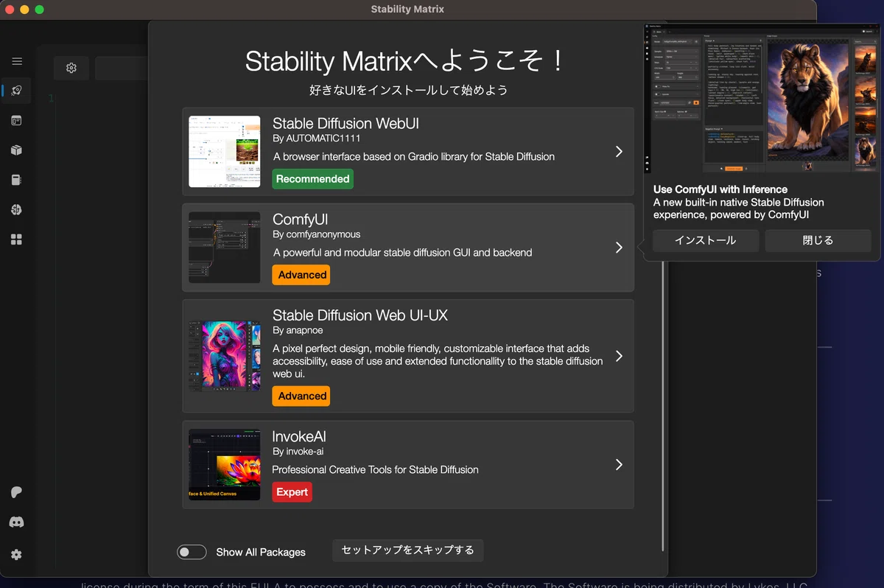
Task: Click the Expert badge under InvokeAI
Action: click(x=292, y=492)
